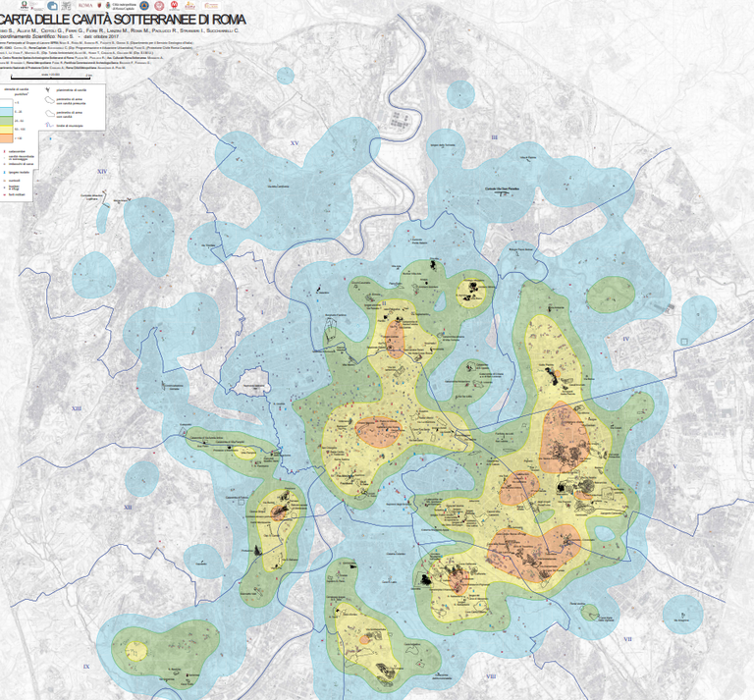Click the yellow color swatch in the legend
This screenshot has width=754, height=700.
pyautogui.click(x=5, y=130)
